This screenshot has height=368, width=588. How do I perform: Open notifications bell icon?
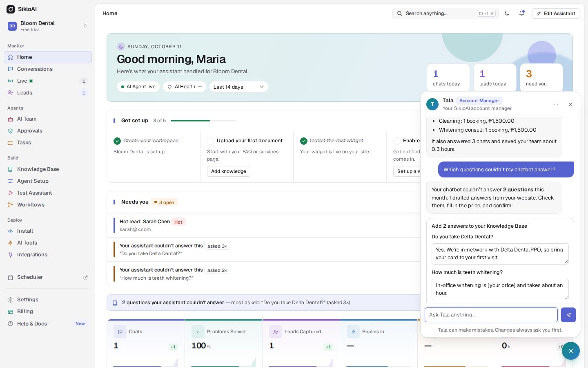click(522, 13)
